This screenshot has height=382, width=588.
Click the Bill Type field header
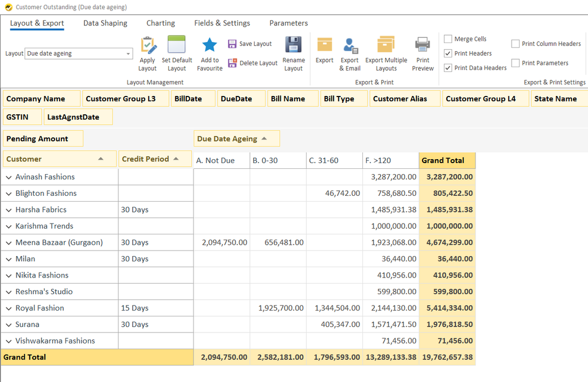(344, 99)
